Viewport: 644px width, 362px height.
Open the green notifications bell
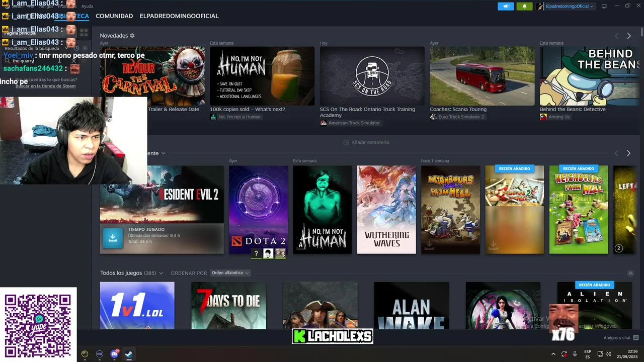[x=524, y=6]
